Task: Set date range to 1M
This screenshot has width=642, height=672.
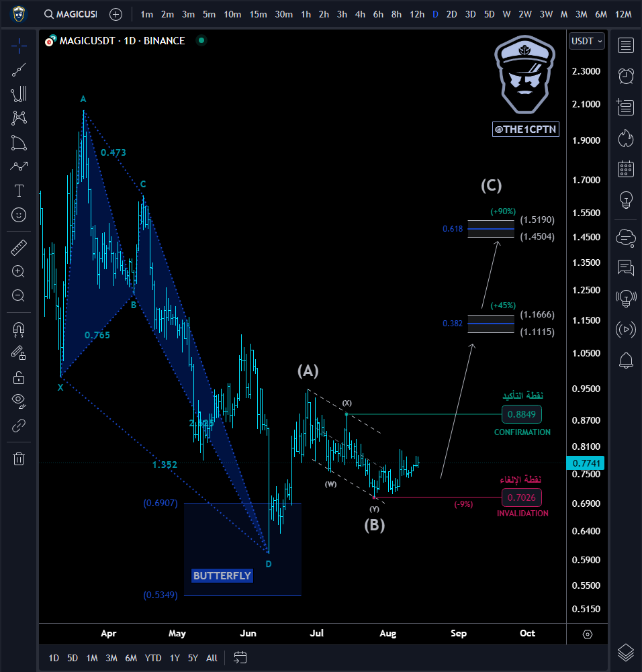Action: click(x=92, y=658)
